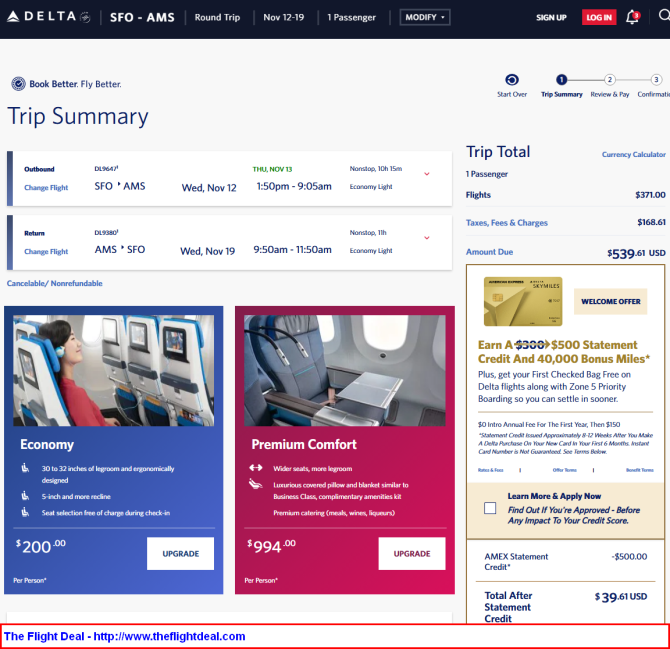Viewport: 670px width, 649px height.
Task: Click 1 Passenger in header
Action: (x=351, y=17)
